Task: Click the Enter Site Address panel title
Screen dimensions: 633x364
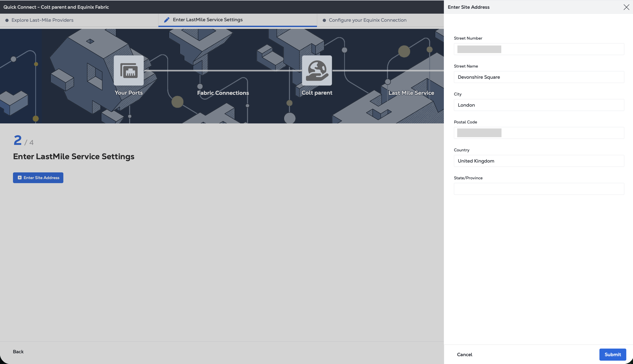Action: point(468,7)
